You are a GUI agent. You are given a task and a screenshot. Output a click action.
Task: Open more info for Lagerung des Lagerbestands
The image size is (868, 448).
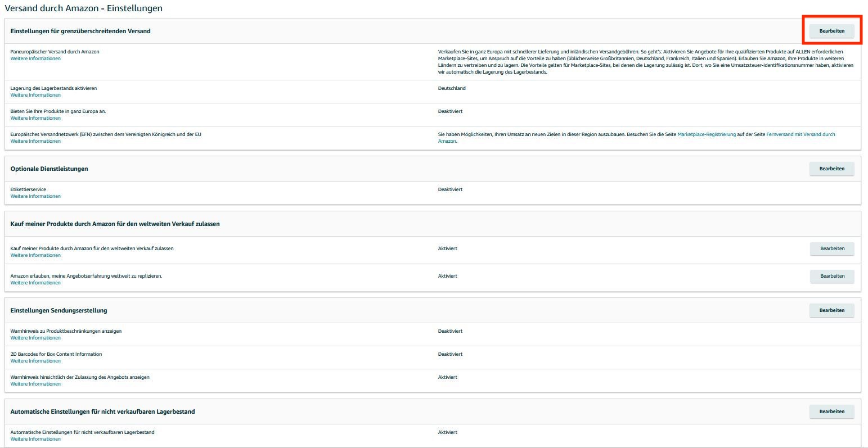pos(35,95)
